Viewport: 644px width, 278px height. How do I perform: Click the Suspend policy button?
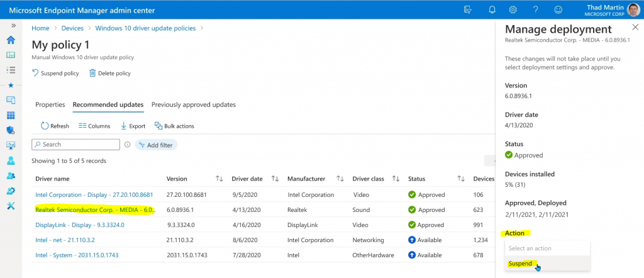click(55, 74)
